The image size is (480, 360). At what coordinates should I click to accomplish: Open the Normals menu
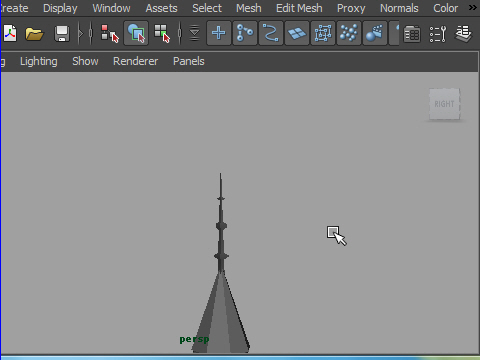click(x=399, y=8)
